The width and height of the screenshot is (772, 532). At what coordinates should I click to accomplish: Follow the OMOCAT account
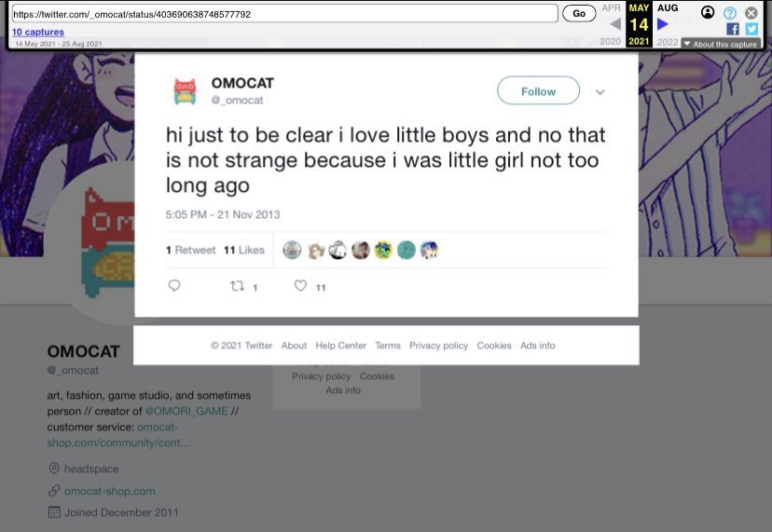coord(538,90)
